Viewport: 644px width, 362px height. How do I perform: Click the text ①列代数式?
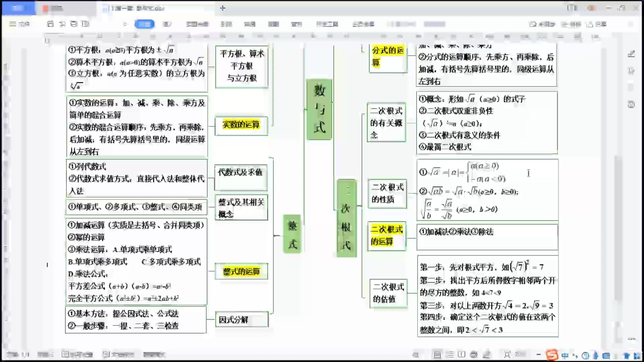click(x=88, y=166)
